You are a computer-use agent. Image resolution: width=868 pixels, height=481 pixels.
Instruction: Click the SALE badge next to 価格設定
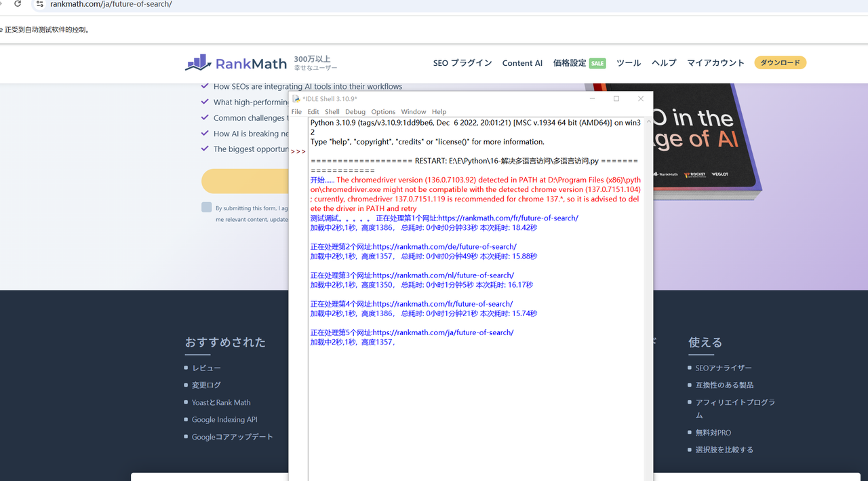coord(597,63)
